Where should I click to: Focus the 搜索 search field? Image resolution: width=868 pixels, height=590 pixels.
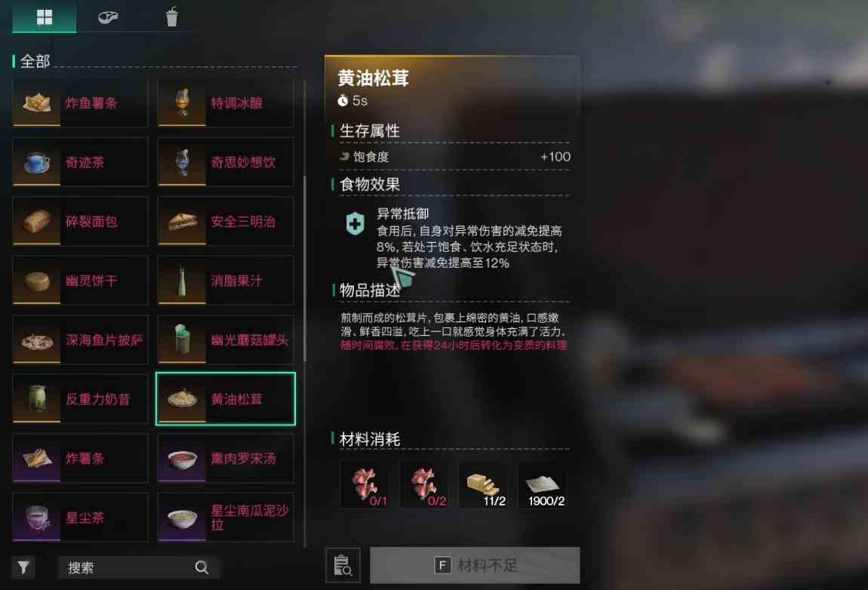point(138,567)
